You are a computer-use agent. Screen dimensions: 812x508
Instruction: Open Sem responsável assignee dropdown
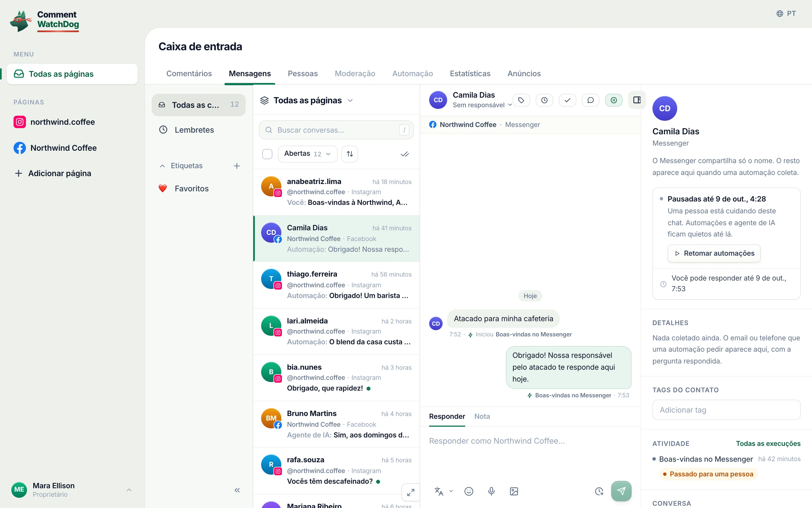click(x=482, y=105)
